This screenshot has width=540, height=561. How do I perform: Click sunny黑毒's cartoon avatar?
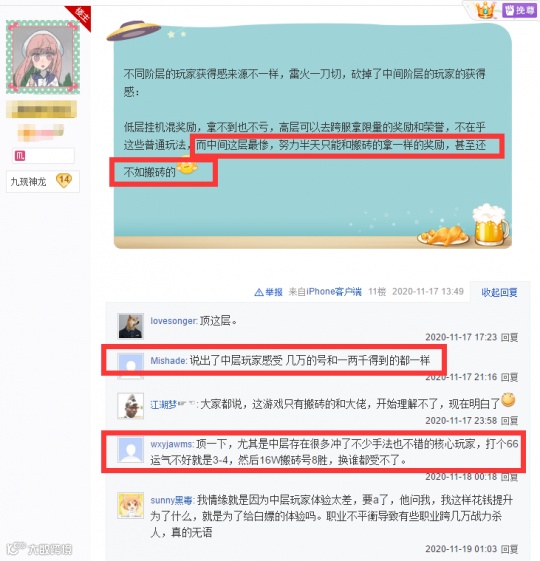click(x=131, y=506)
